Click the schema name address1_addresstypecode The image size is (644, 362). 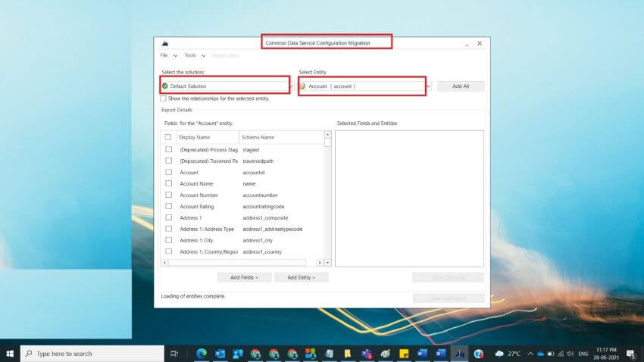(x=272, y=229)
